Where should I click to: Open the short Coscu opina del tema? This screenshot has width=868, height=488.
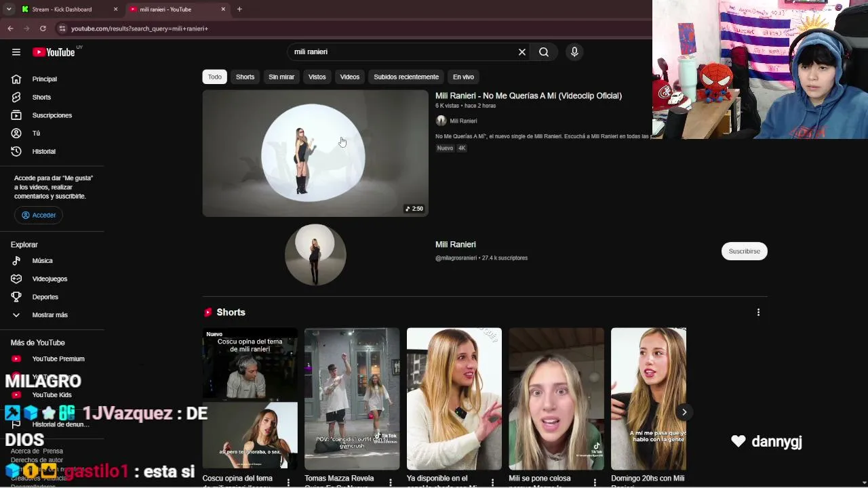250,399
